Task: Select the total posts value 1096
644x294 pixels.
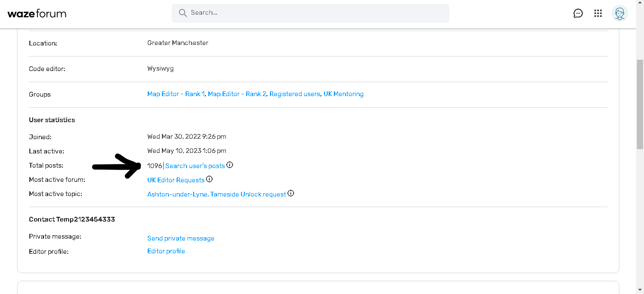Action: (x=154, y=166)
